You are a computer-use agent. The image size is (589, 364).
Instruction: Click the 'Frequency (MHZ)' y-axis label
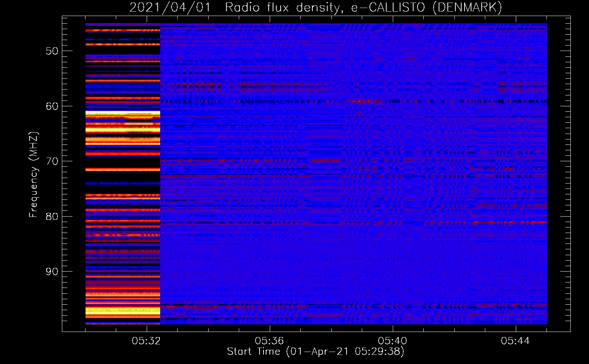(33, 174)
